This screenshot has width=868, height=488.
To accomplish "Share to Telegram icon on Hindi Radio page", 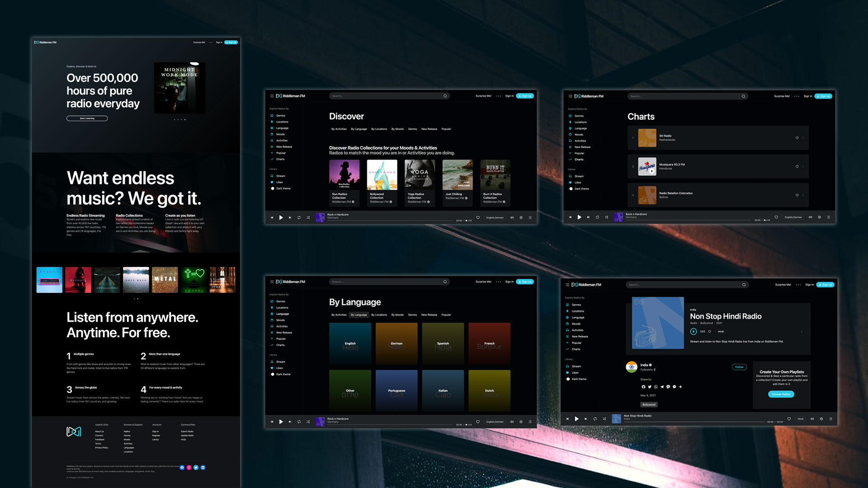I will point(662,387).
